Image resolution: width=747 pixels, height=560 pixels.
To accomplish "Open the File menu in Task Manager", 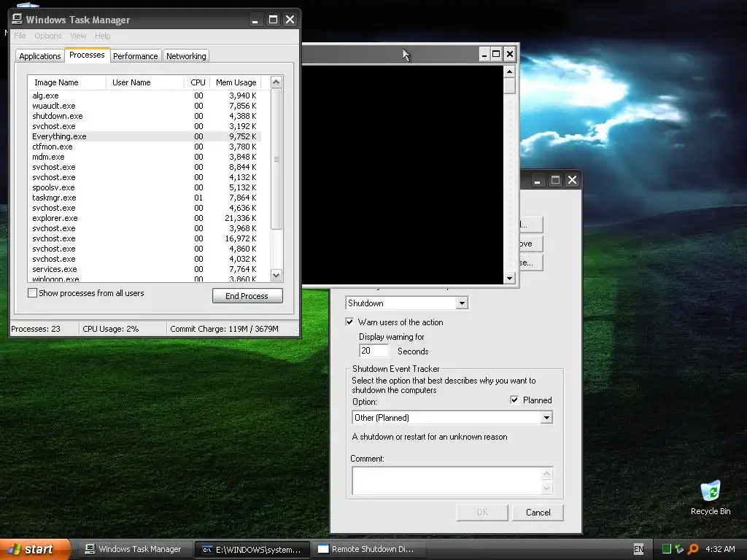I will pyautogui.click(x=20, y=36).
